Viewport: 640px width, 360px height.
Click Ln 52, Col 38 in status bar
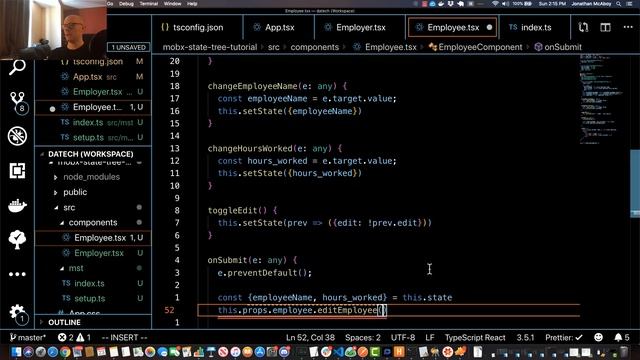click(x=310, y=338)
